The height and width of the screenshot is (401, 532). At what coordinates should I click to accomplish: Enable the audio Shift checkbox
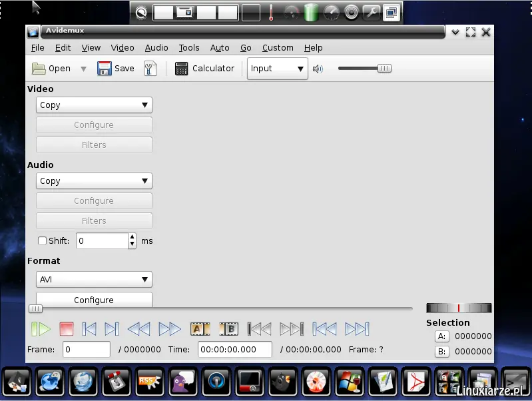[42, 240]
